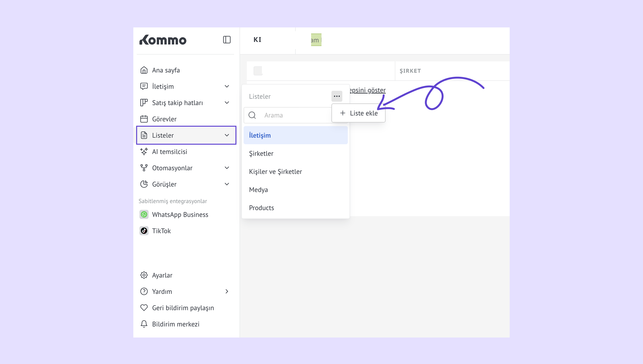
Task: Open TikTok integration
Action: pos(161,231)
